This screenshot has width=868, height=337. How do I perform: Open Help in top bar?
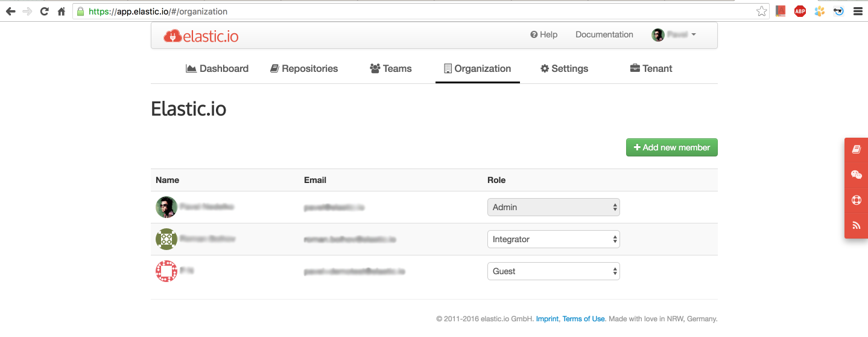[543, 34]
